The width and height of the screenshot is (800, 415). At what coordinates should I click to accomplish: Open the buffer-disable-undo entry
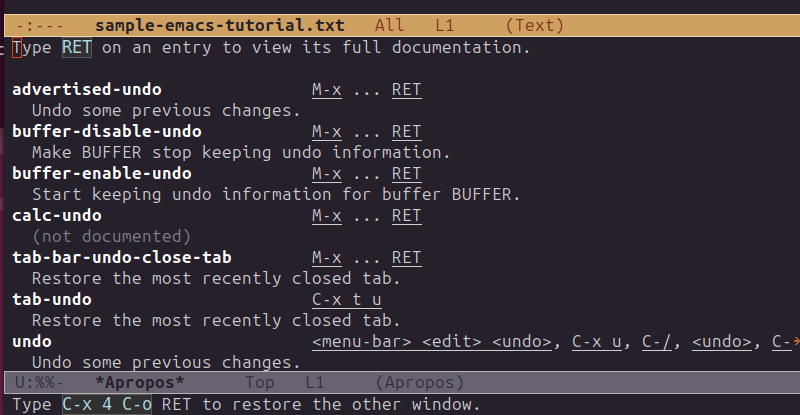click(107, 131)
